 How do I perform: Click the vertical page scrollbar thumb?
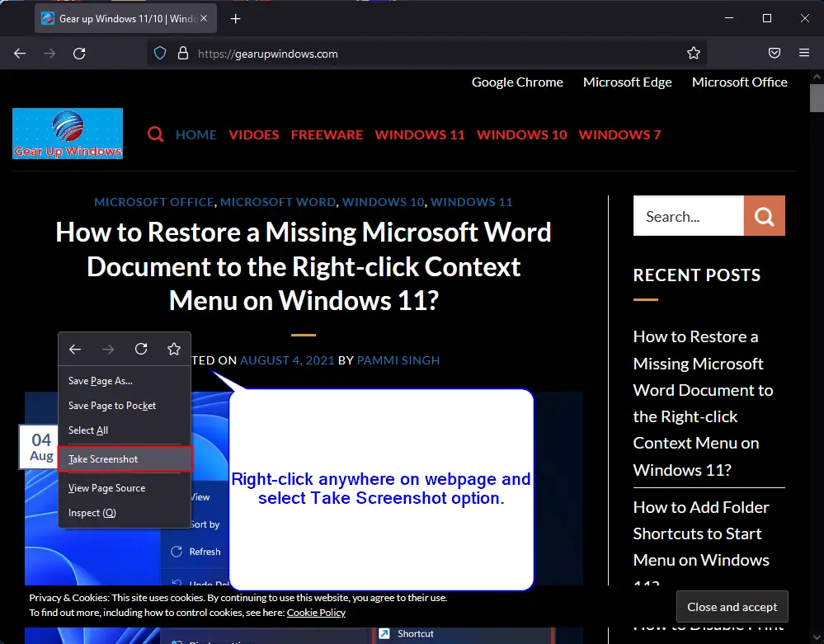pos(817,98)
